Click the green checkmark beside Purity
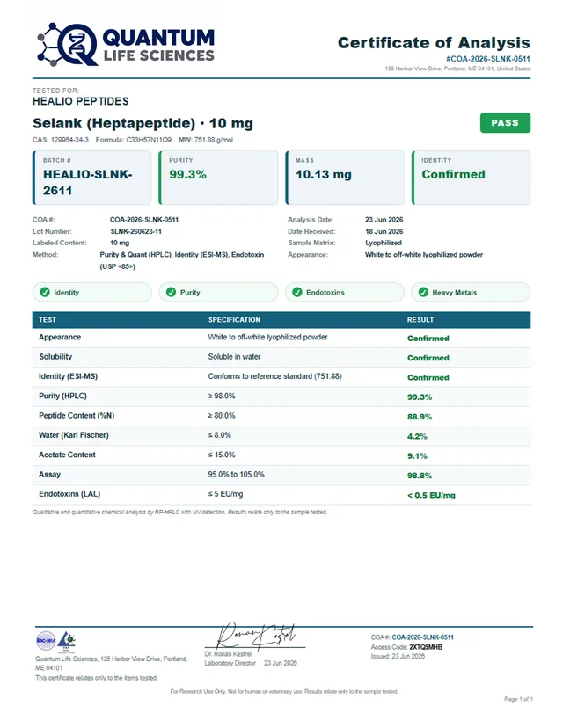This screenshot has height=728, width=563. click(171, 292)
